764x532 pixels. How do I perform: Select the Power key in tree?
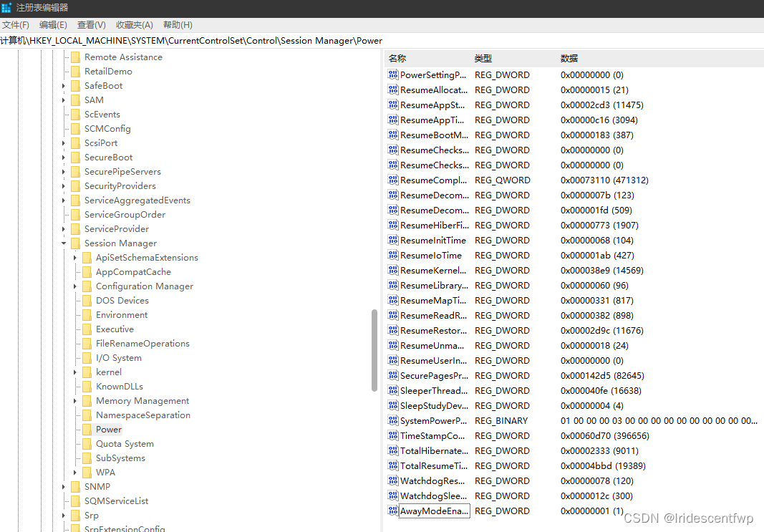pos(109,429)
